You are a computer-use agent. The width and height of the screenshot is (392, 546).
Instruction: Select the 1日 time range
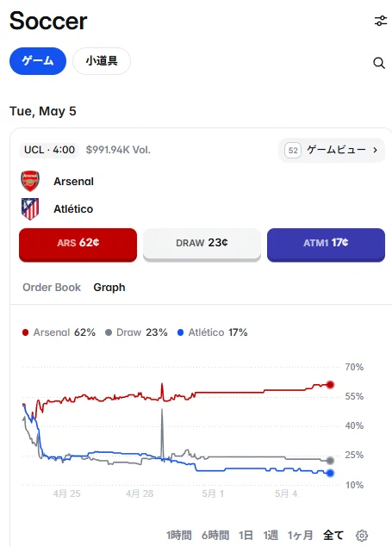(246, 535)
